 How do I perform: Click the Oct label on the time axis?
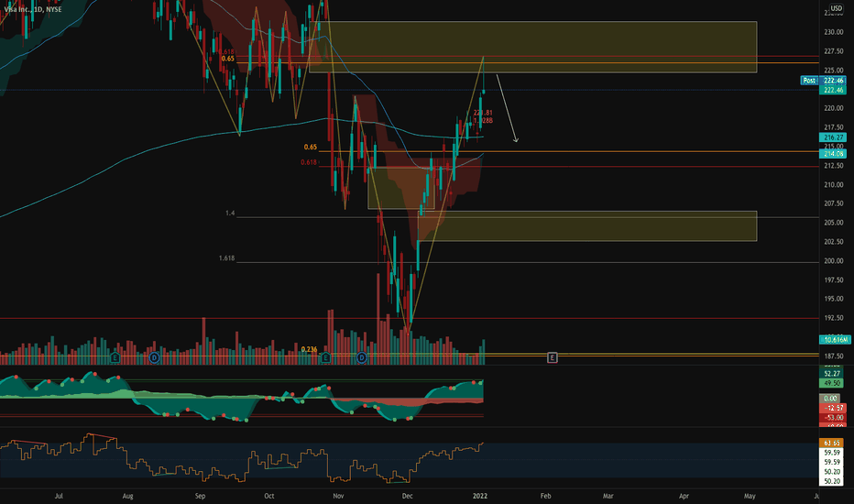pyautogui.click(x=269, y=496)
